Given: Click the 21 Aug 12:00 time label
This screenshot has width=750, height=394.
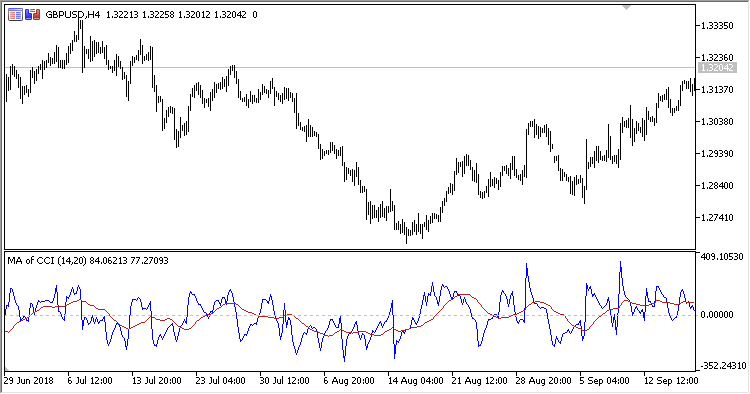Looking at the screenshot, I should click(x=480, y=381).
